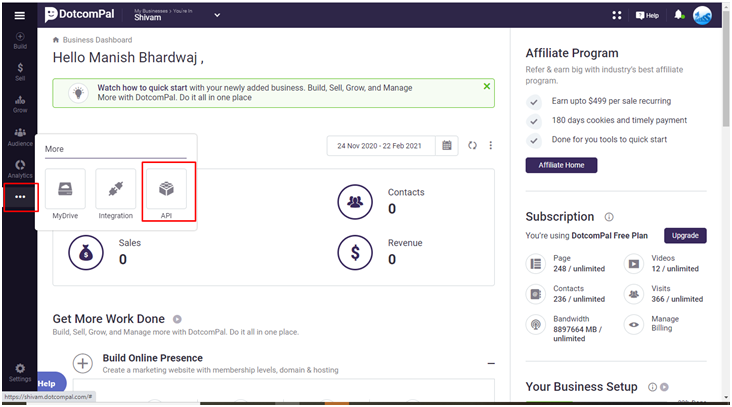The width and height of the screenshot is (732, 407).
Task: Click 'Build Online Presence' heading
Action: tap(153, 358)
